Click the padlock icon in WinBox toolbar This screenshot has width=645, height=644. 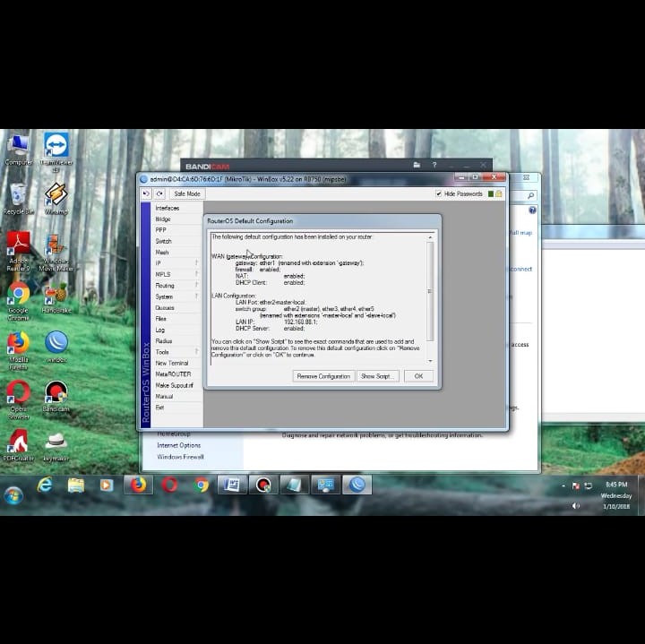pyautogui.click(x=499, y=193)
